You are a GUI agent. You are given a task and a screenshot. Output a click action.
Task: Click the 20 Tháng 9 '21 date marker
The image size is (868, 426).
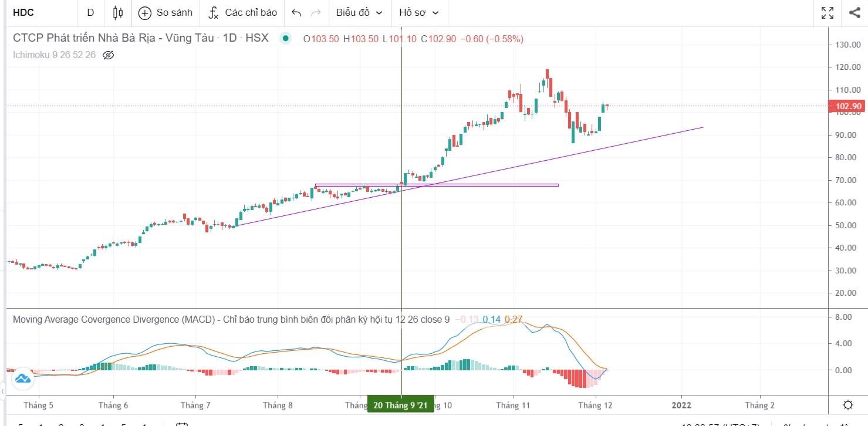401,405
